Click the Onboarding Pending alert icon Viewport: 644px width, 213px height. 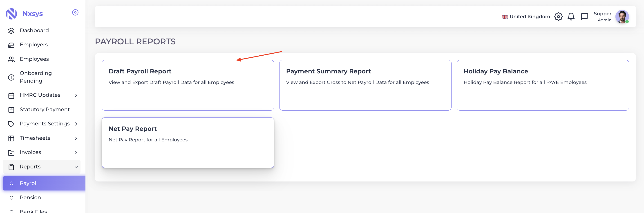pos(11,77)
